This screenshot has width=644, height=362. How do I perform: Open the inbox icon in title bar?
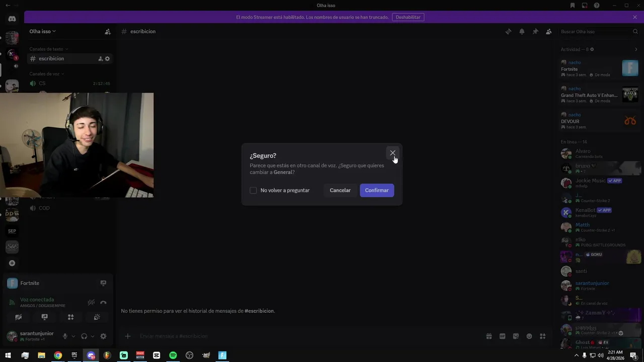pyautogui.click(x=585, y=6)
